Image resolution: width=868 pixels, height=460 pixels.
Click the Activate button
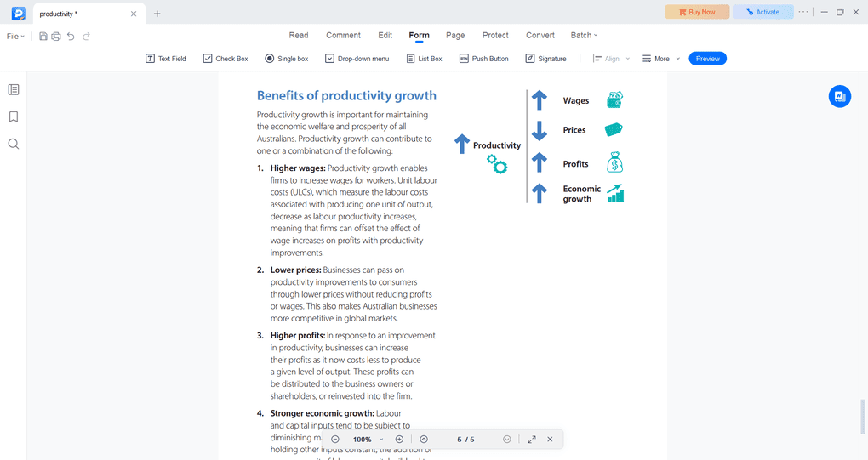tap(762, 12)
